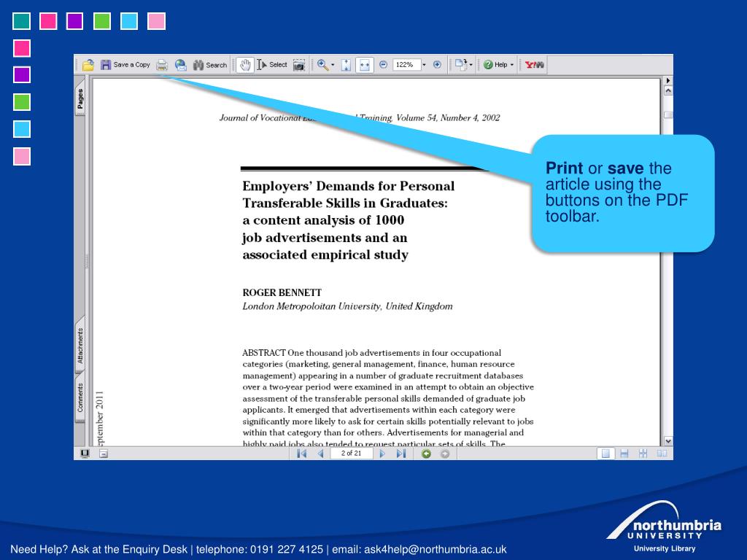The image size is (747, 560).
Task: Click the document pane options arrow
Action: coord(668,80)
